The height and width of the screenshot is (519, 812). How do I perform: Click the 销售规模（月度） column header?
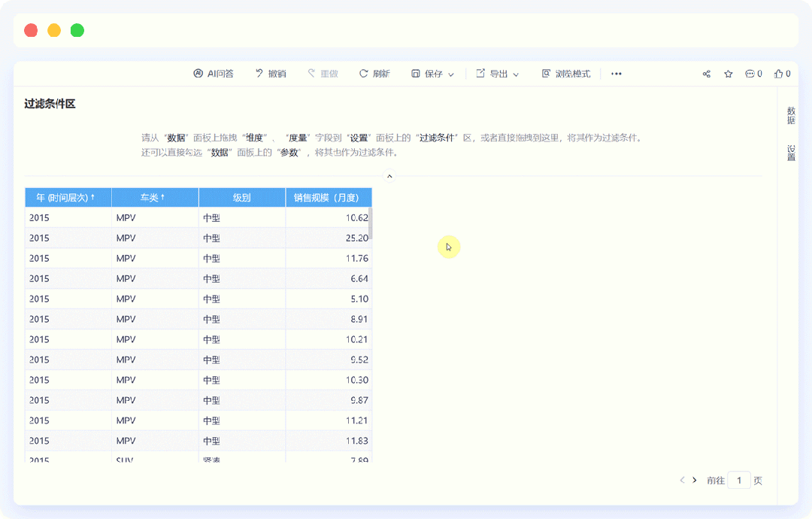click(x=329, y=198)
